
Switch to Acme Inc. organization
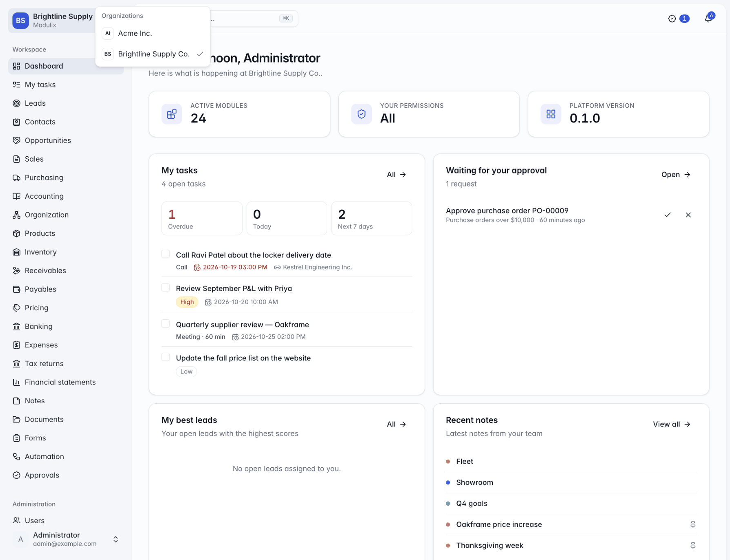tap(153, 33)
